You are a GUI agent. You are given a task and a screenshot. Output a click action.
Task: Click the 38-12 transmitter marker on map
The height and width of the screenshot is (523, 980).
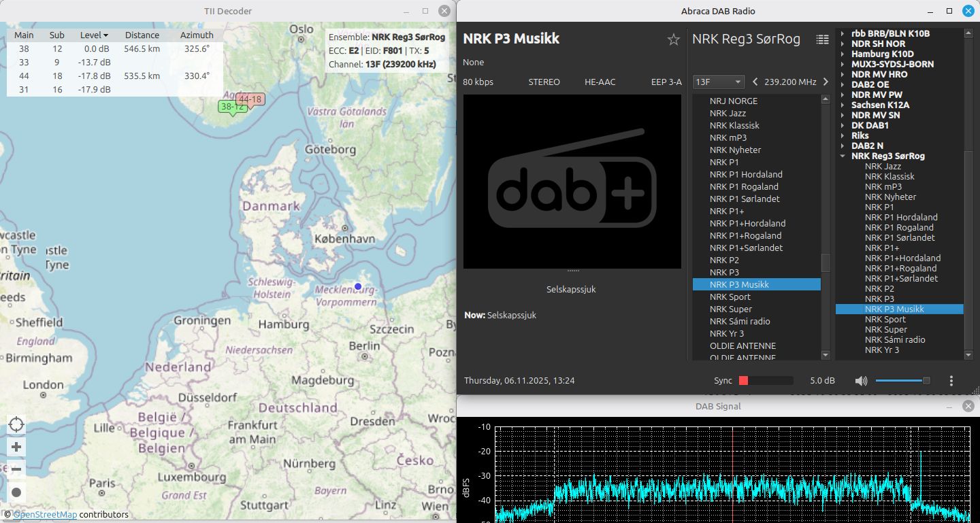click(x=232, y=107)
